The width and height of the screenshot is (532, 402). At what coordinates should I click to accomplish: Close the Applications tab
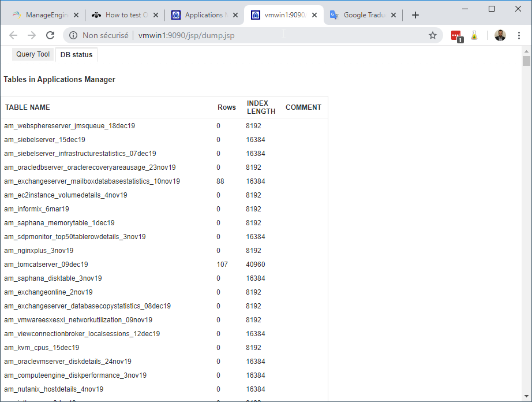click(x=235, y=15)
